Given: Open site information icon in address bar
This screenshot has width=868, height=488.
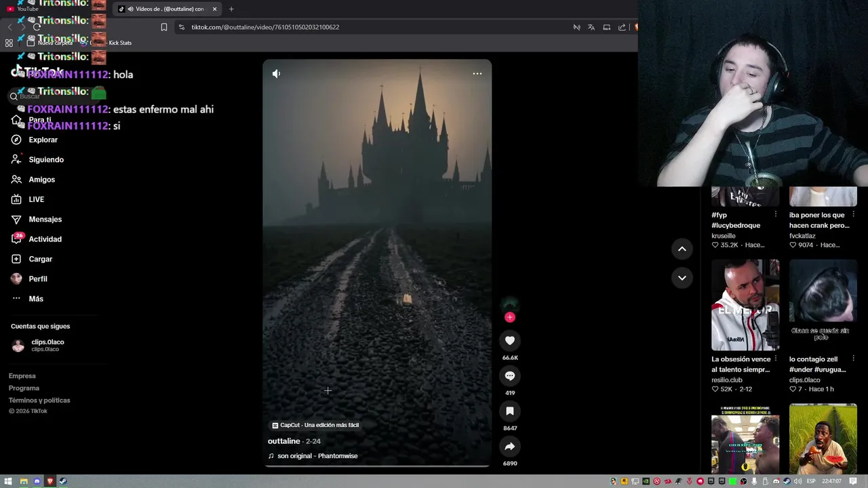Looking at the screenshot, I should (x=181, y=27).
